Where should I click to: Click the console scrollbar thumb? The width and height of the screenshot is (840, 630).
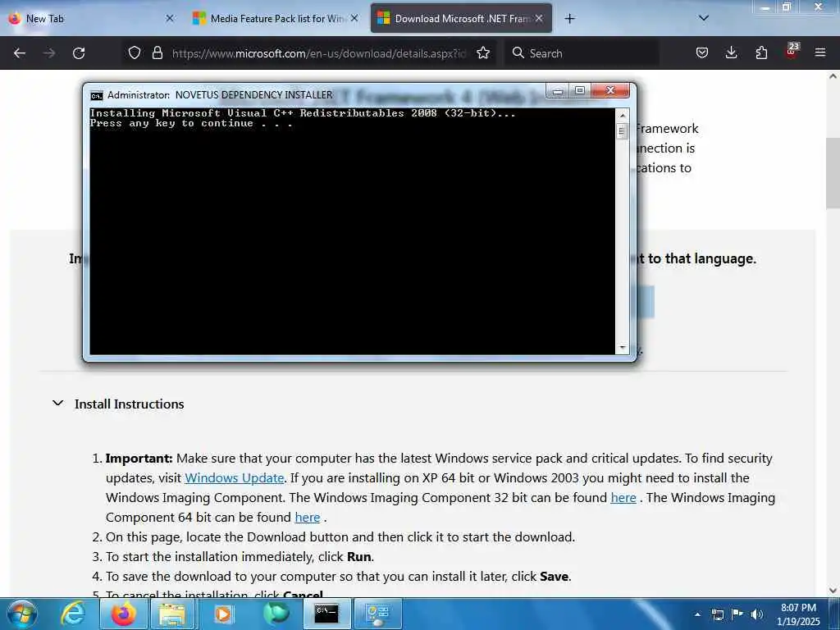tap(622, 131)
